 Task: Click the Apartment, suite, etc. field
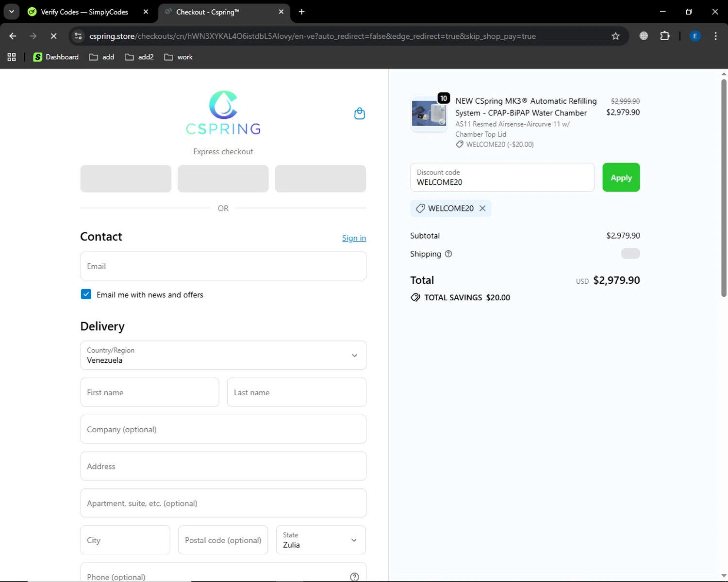click(223, 503)
